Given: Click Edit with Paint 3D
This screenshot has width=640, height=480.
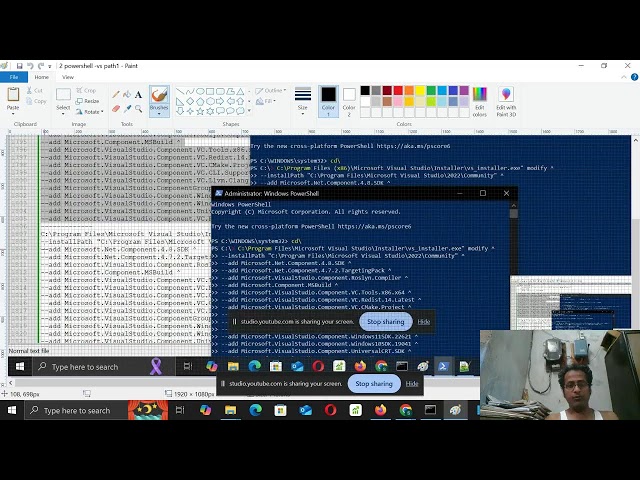Looking at the screenshot, I should [x=506, y=102].
